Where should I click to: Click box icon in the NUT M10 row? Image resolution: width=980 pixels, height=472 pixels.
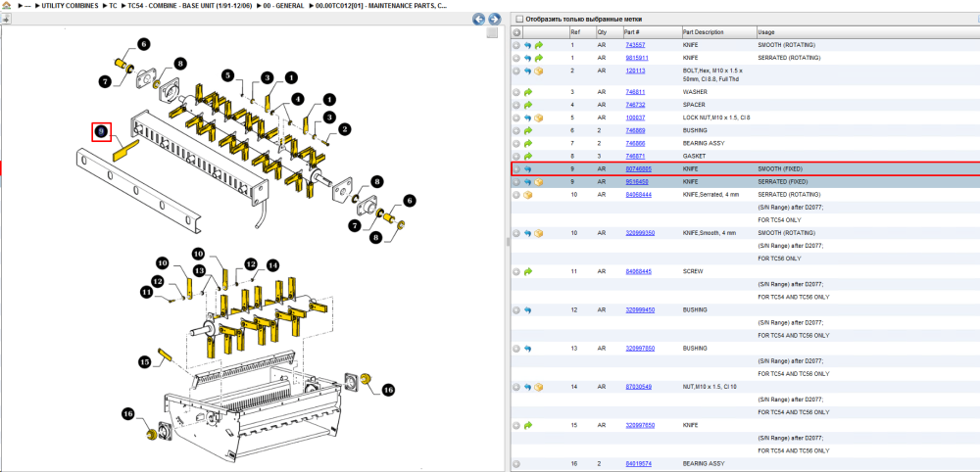click(539, 387)
